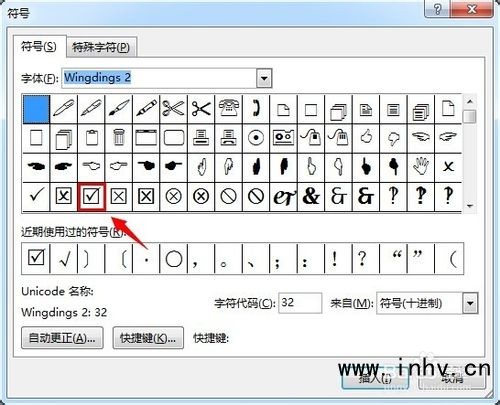Image resolution: width=500 pixels, height=405 pixels.
Task: Insert recent semicolon symbol
Action: [284, 258]
